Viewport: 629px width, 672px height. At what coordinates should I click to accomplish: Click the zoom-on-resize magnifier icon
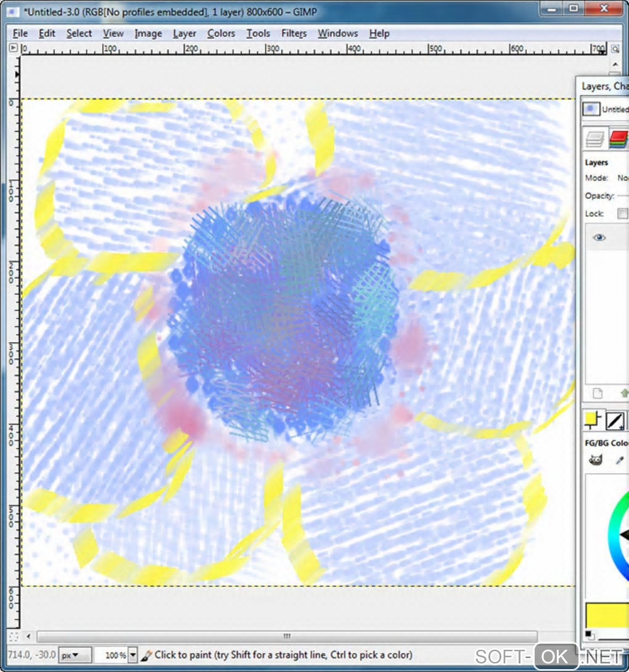coord(615,49)
